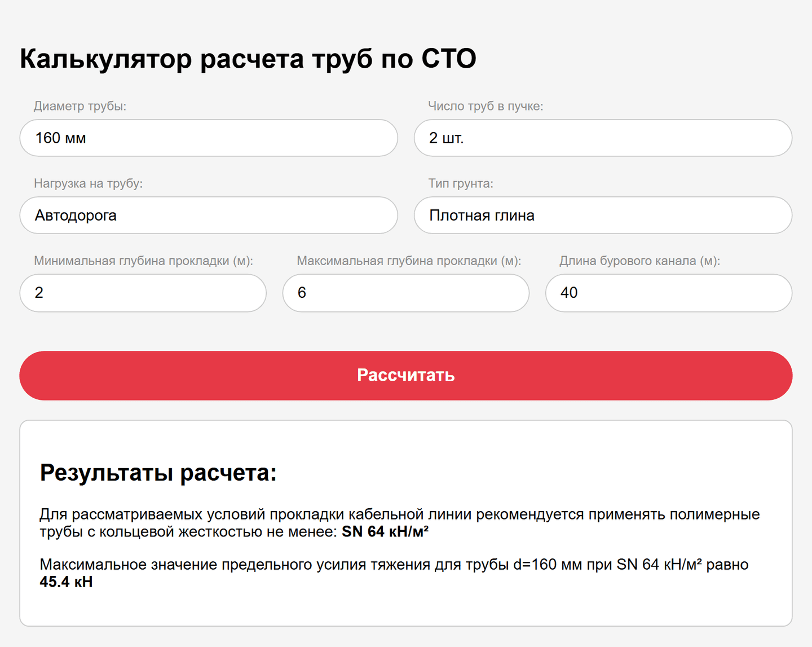Viewport: 812px width, 647px height.
Task: Click the minimum laying depth input field
Action: click(x=143, y=293)
